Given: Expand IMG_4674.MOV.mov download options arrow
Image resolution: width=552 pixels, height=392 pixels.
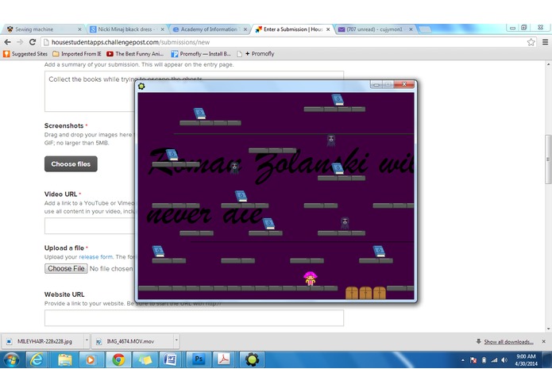Looking at the screenshot, I should [176, 340].
